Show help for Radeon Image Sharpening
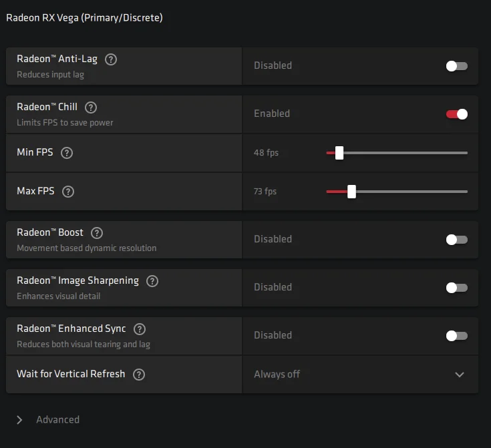This screenshot has height=448, width=491. tap(152, 281)
